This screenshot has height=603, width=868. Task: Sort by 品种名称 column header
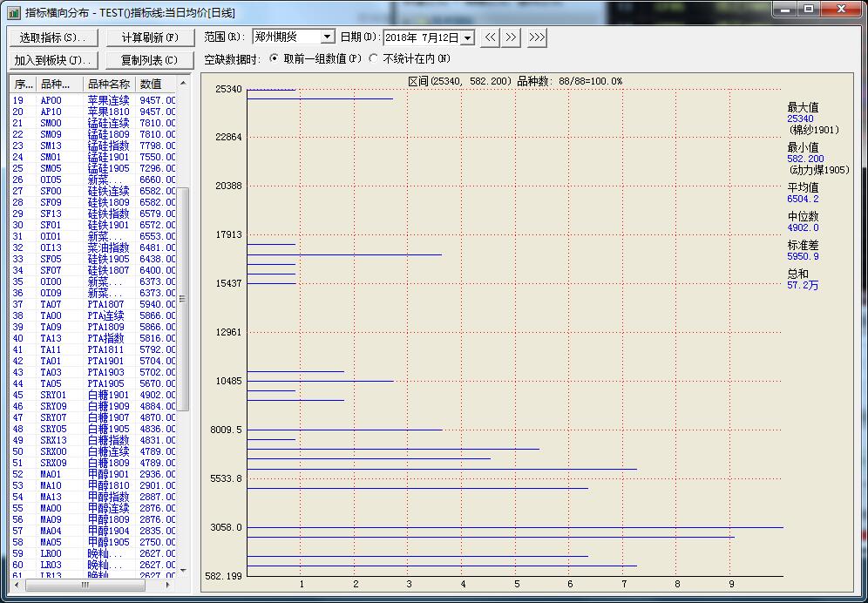(109, 85)
